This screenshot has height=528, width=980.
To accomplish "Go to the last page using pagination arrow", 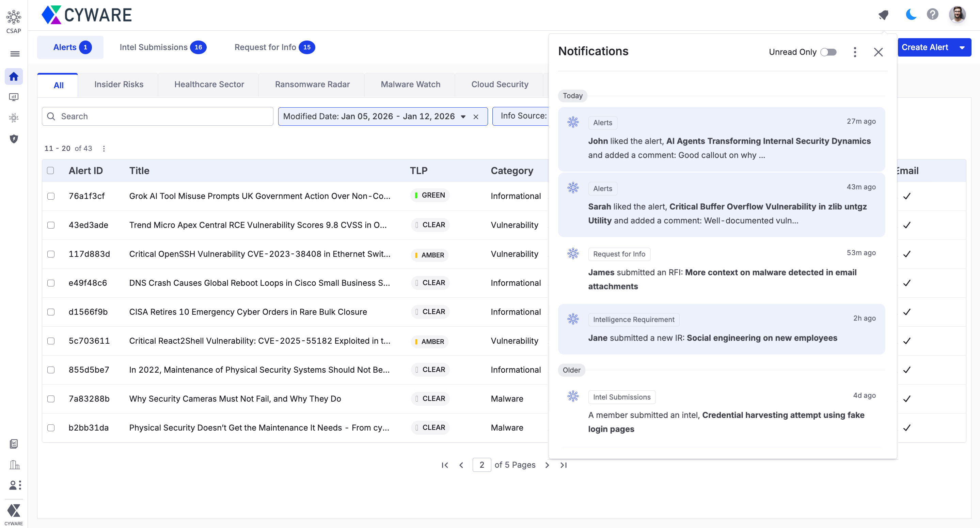I will [564, 465].
